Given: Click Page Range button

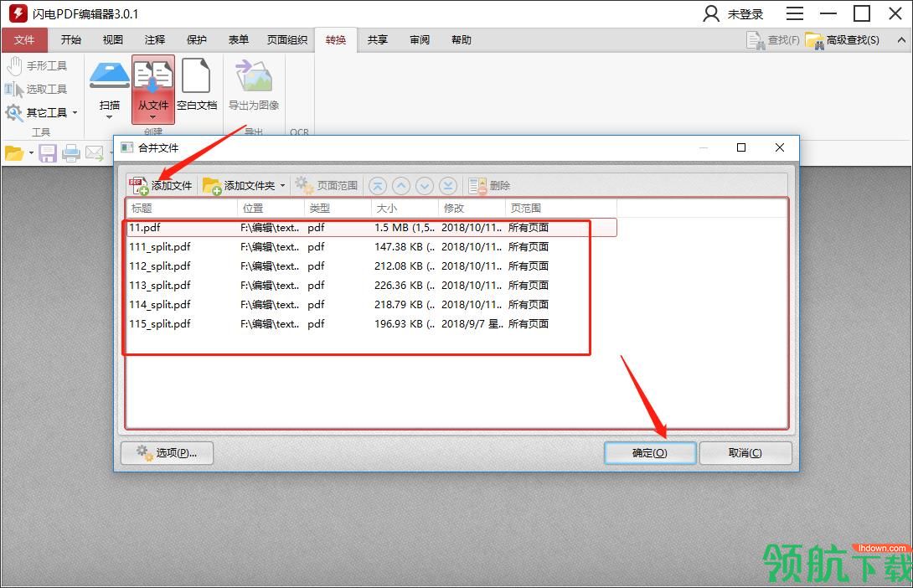Looking at the screenshot, I should click(326, 186).
